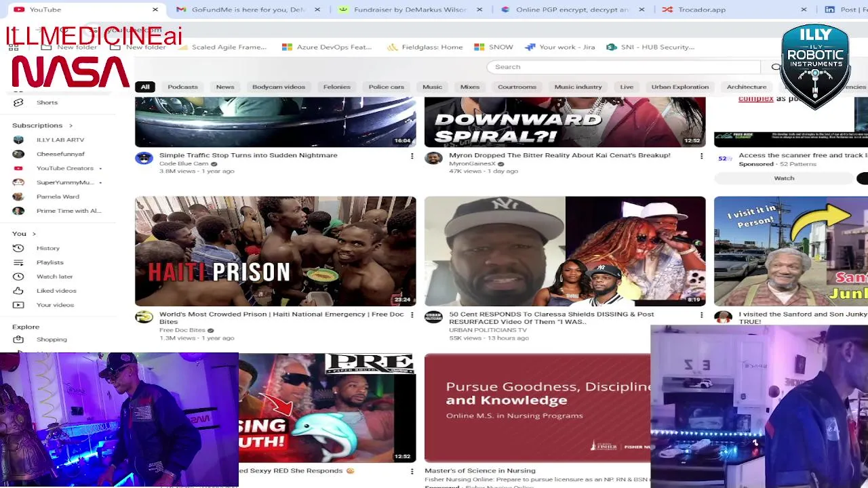Close the YouTube browser tab
868x488 pixels.
(155, 9)
